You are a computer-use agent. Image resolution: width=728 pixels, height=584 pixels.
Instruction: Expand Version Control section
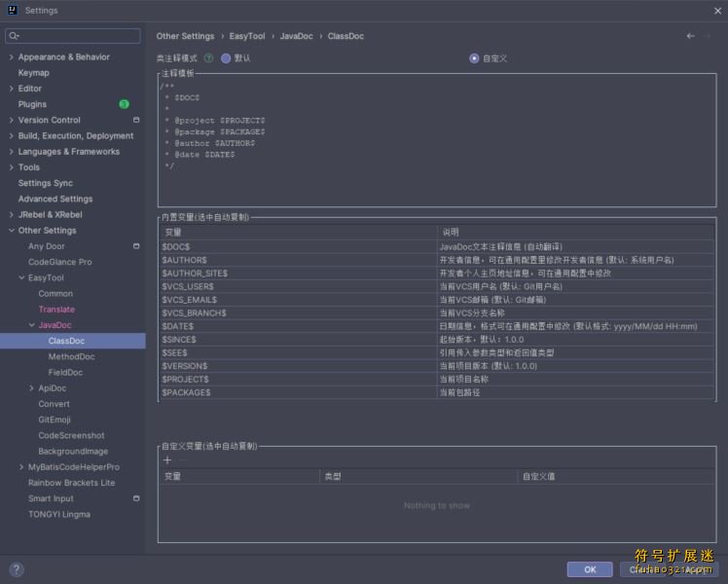[11, 120]
